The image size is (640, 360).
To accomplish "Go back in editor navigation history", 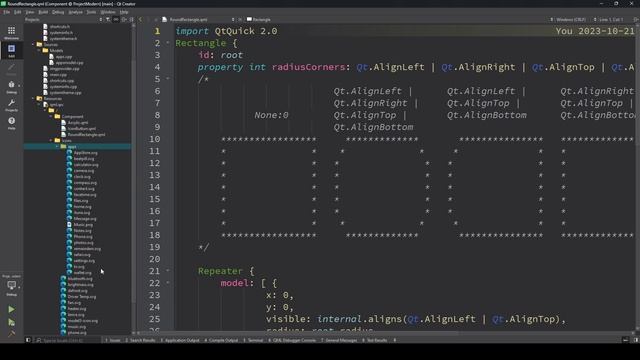I will [141, 19].
